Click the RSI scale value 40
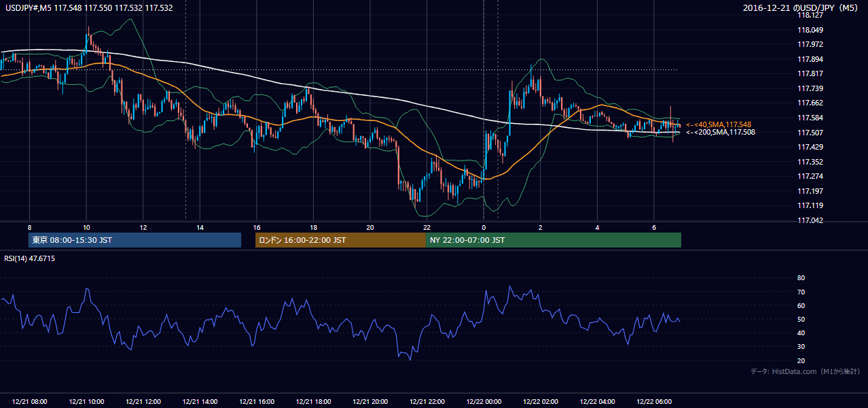This screenshot has height=408, width=868. pos(801,333)
